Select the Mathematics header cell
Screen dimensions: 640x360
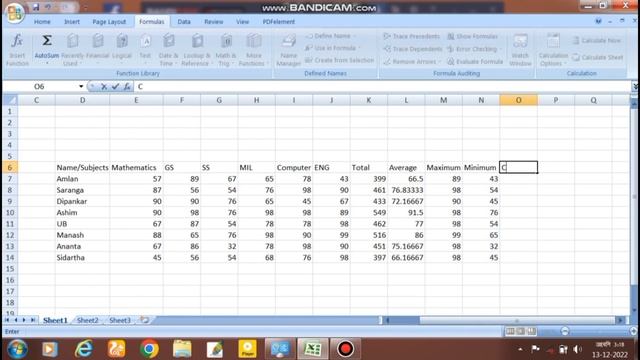[136, 168]
